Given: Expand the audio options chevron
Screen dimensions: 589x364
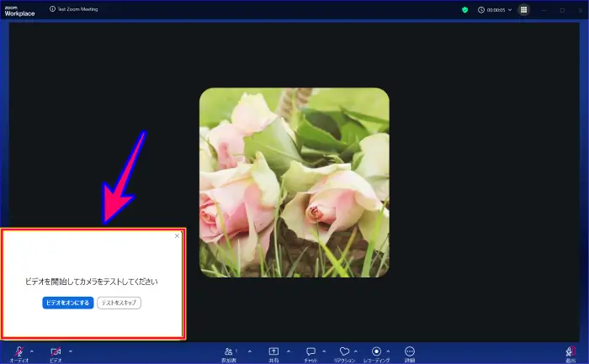Looking at the screenshot, I should (x=32, y=351).
